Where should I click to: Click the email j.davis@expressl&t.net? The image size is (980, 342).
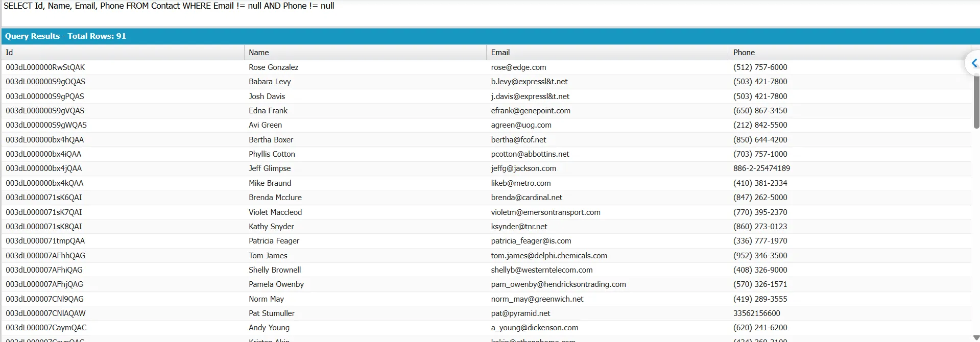coord(530,96)
